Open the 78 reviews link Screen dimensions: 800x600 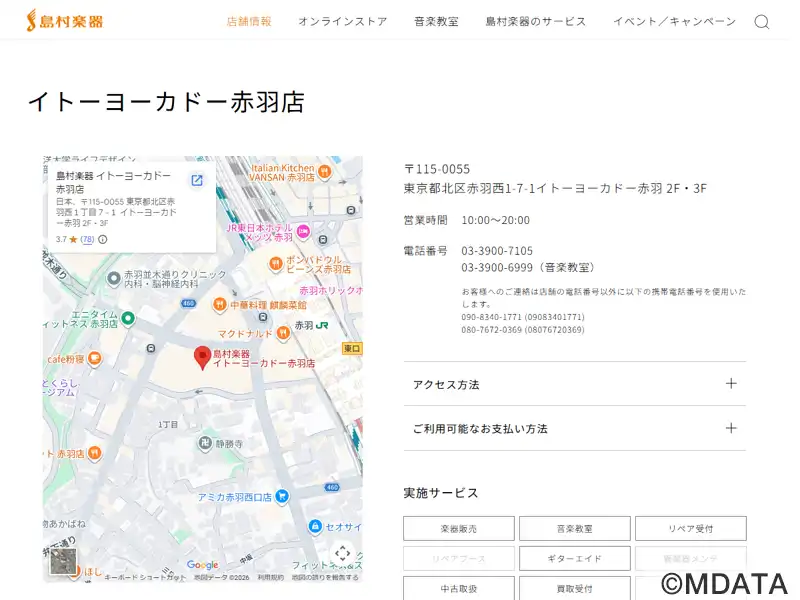87,239
